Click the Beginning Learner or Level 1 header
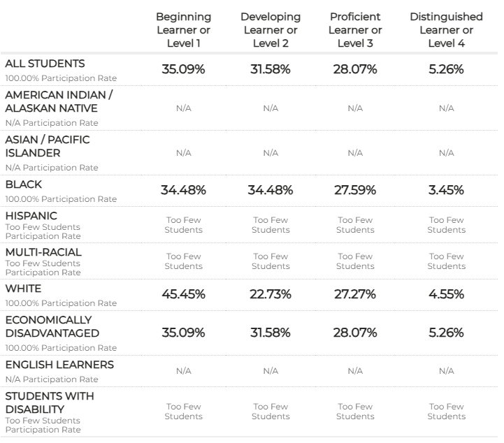 [184, 30]
